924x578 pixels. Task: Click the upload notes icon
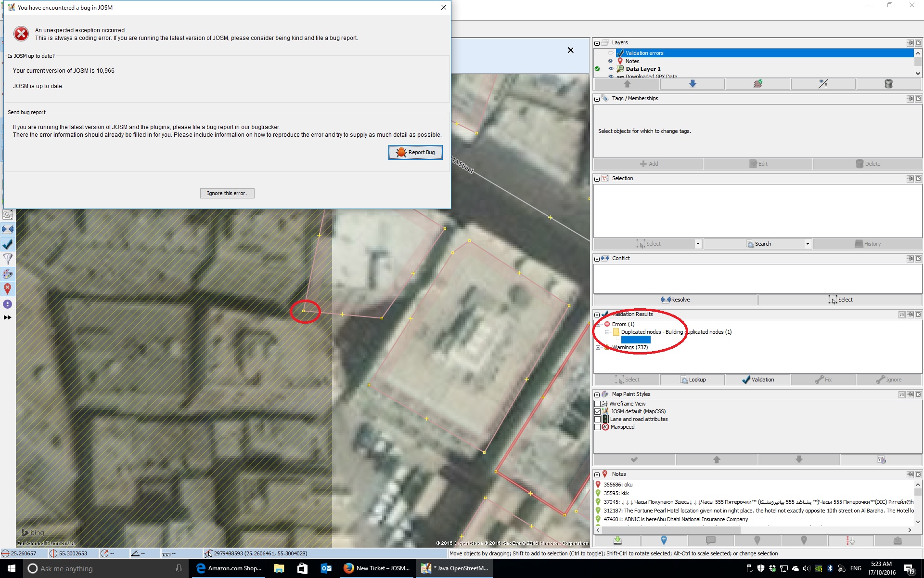click(x=898, y=540)
